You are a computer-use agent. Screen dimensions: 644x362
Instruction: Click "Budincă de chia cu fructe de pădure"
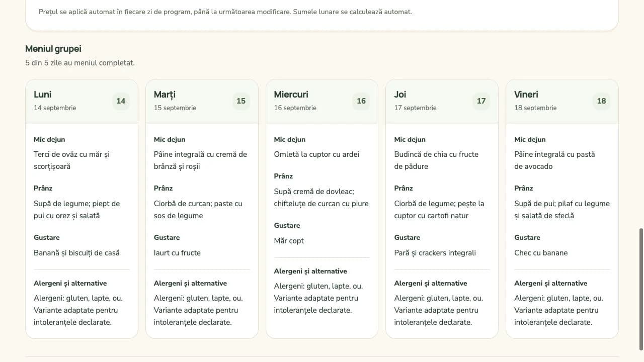pyautogui.click(x=436, y=160)
